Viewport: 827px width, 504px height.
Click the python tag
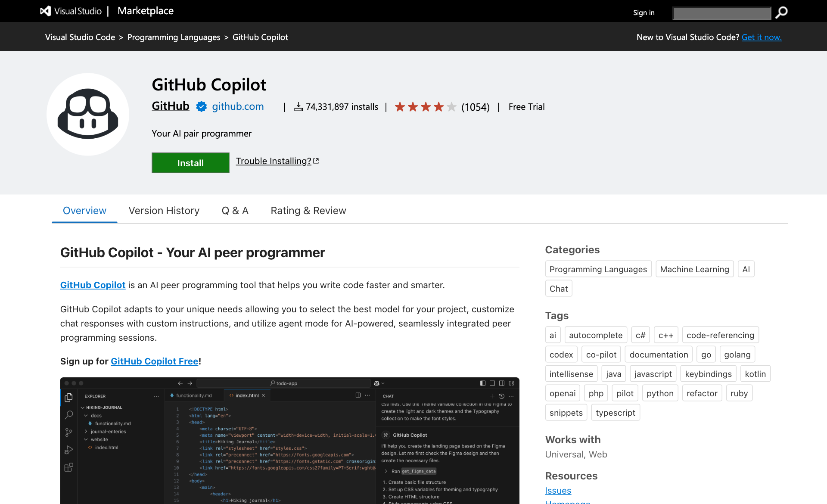tap(660, 393)
